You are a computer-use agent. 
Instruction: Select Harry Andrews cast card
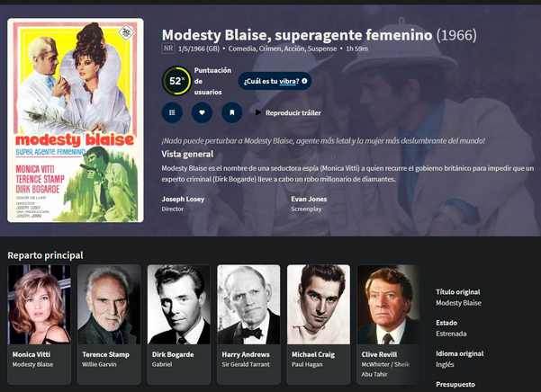248,325
